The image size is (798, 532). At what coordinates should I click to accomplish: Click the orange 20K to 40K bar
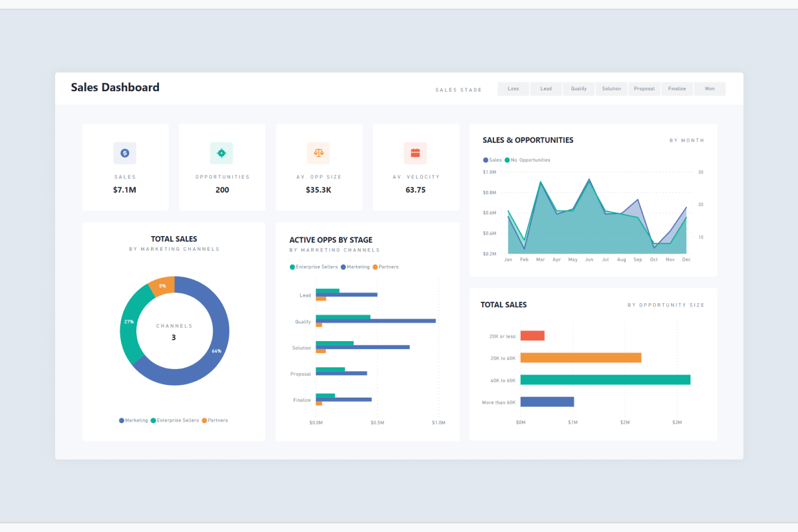[581, 358]
